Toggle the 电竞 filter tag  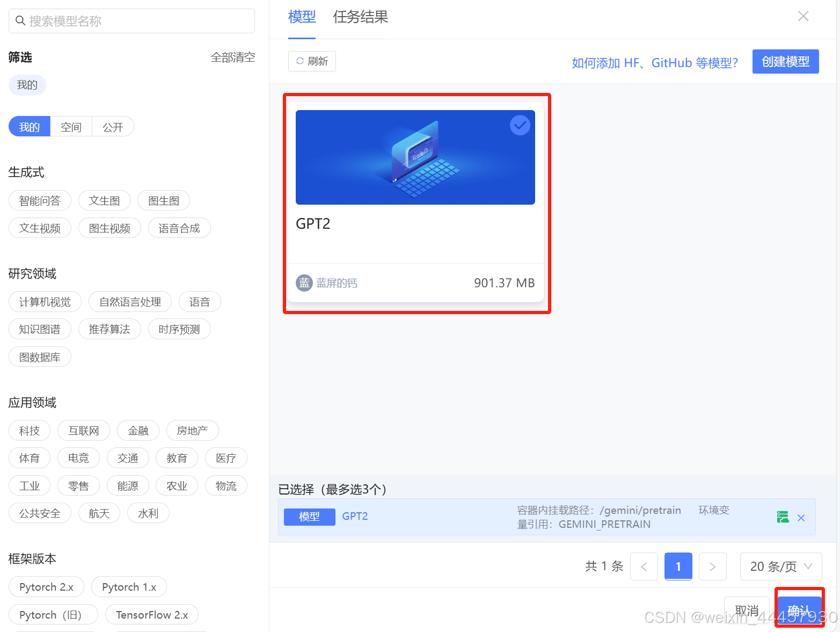pyautogui.click(x=78, y=457)
